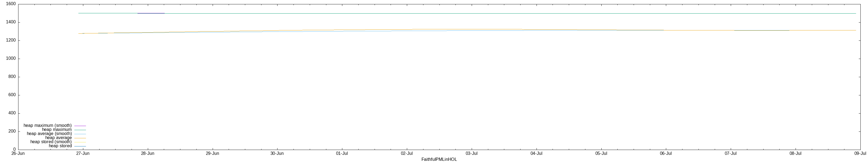Click the light blue heap average (smooth) legend line
The width and height of the screenshot is (868, 163).
pyautogui.click(x=80, y=134)
